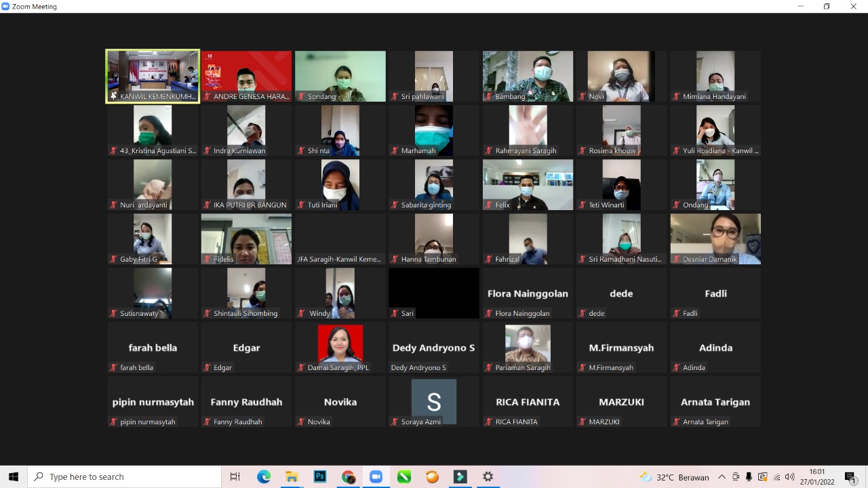Image resolution: width=868 pixels, height=488 pixels.
Task: Open the Zoom app in the taskbar
Action: pyautogui.click(x=376, y=477)
